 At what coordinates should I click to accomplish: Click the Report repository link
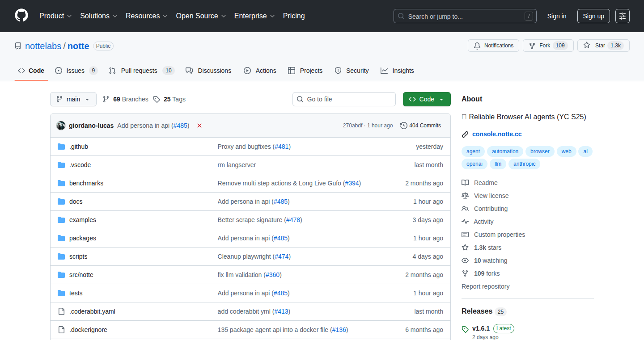(x=486, y=286)
